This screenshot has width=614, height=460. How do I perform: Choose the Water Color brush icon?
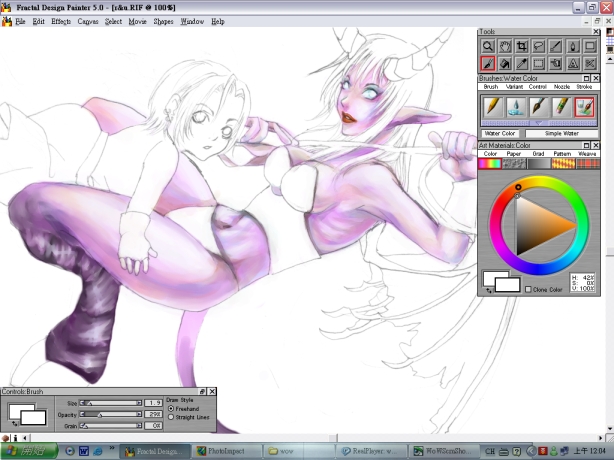pyautogui.click(x=584, y=106)
